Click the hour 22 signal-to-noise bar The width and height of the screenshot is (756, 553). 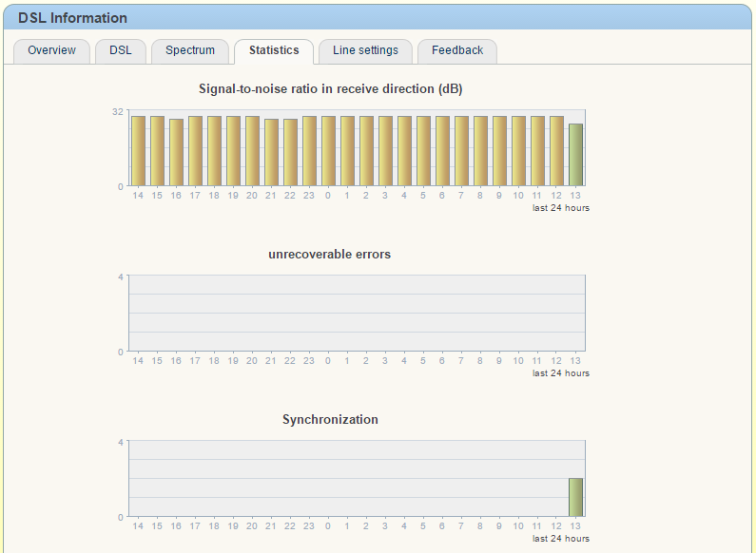(290, 152)
